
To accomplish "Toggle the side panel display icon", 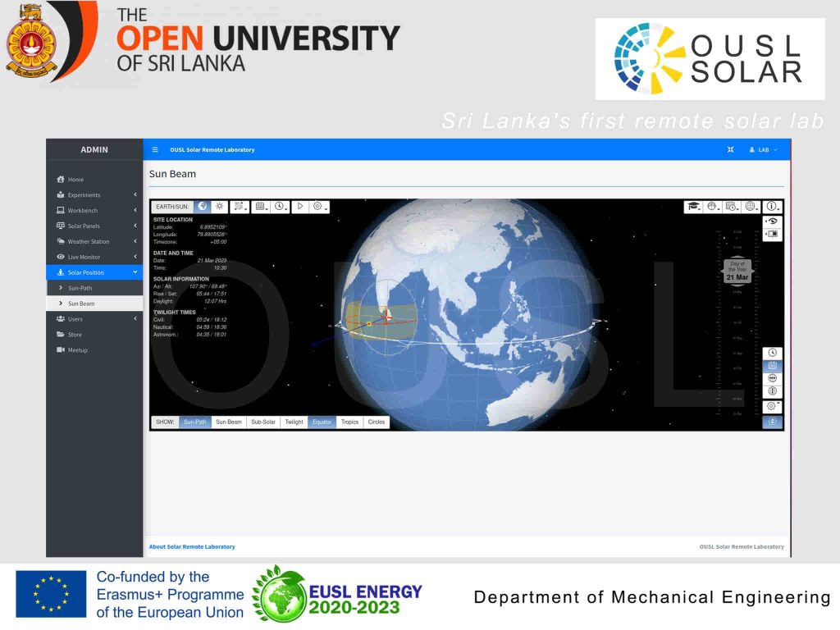I will [x=772, y=234].
